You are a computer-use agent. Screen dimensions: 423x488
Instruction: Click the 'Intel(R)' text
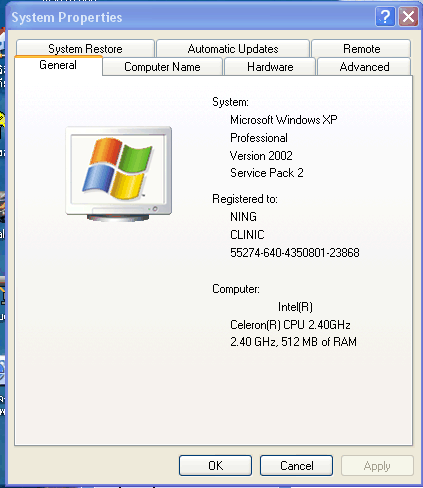point(295,307)
